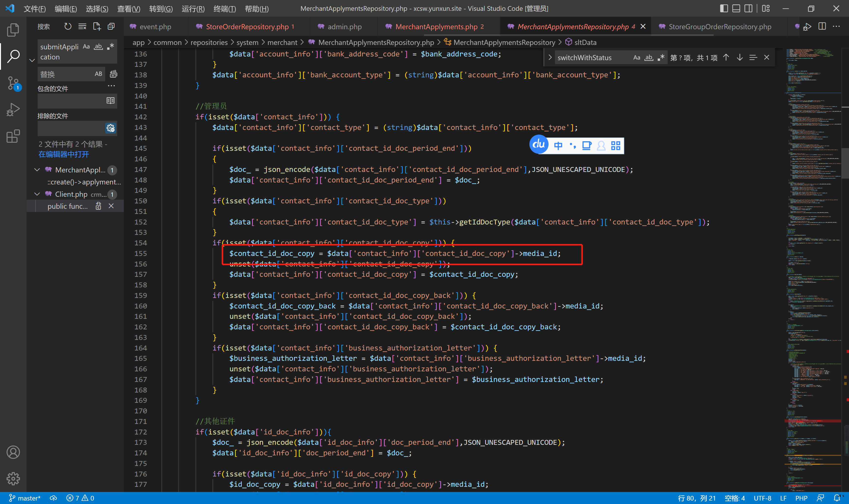Click the settings gear icon bottom-left
Screen dimensions: 849x504
[13, 478]
